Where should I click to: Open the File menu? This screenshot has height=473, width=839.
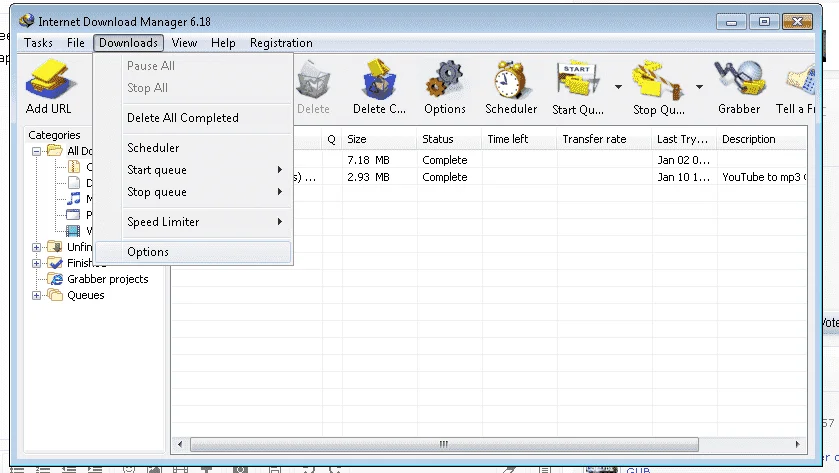[75, 43]
